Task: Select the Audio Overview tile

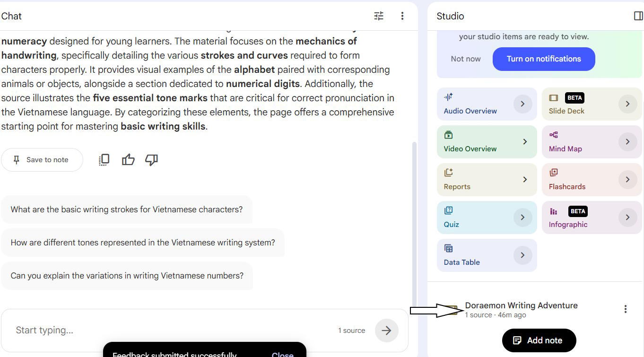Action: click(487, 104)
